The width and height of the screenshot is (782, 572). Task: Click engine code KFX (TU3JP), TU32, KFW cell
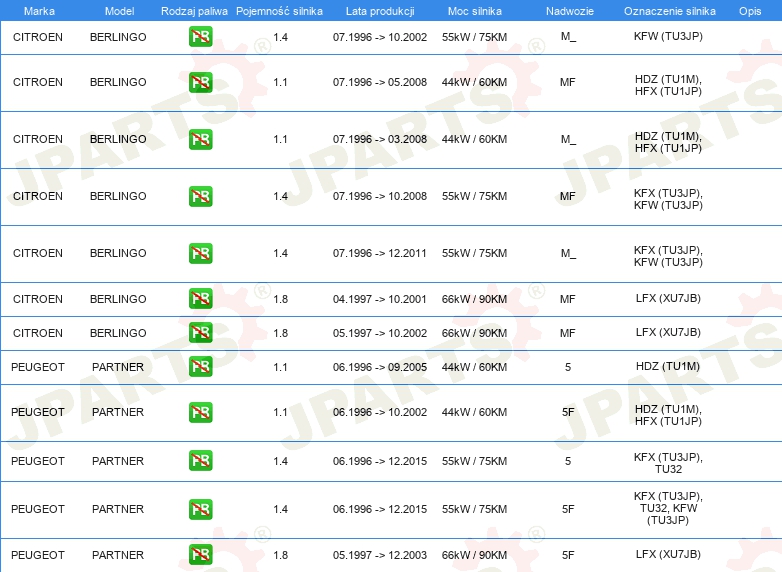(x=668, y=508)
